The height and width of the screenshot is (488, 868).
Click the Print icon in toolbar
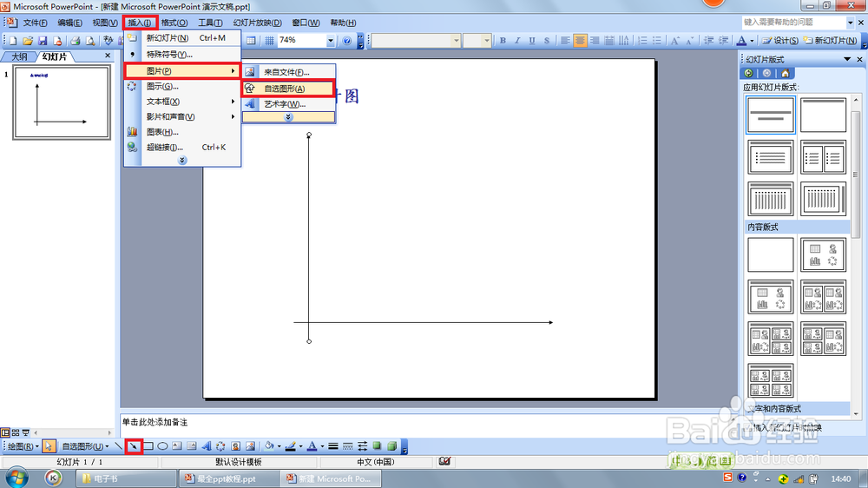76,41
